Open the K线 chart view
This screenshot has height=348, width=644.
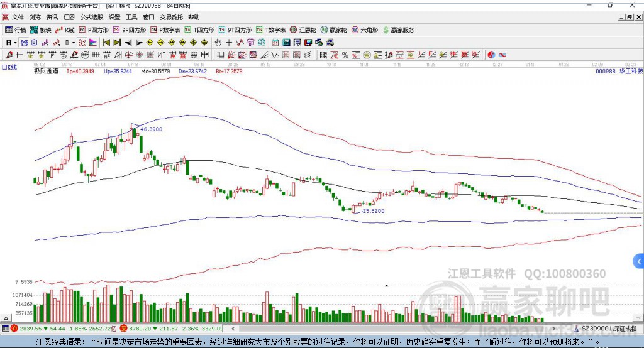click(x=65, y=30)
